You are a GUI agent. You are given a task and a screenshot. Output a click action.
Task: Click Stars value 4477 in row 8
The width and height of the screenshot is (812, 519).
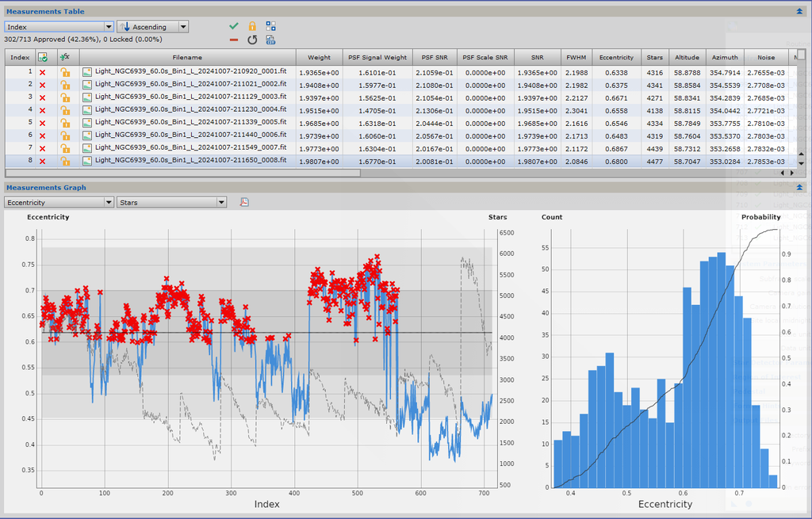pos(654,162)
